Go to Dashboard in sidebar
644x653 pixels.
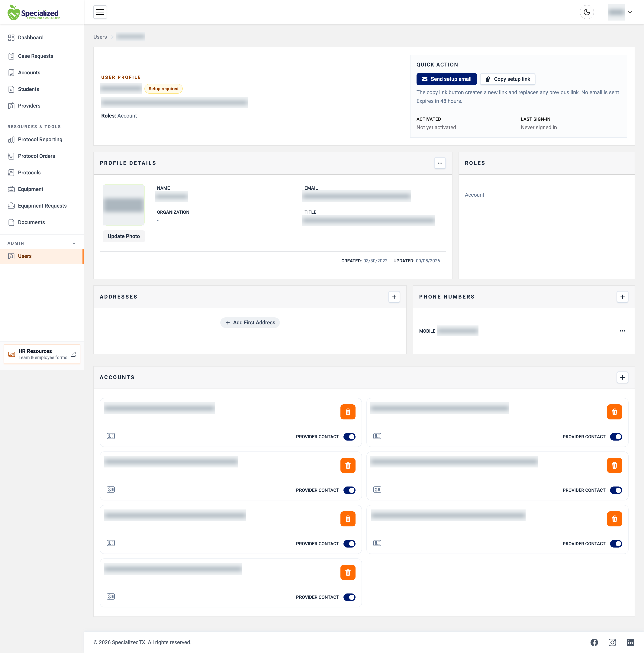point(42,37)
